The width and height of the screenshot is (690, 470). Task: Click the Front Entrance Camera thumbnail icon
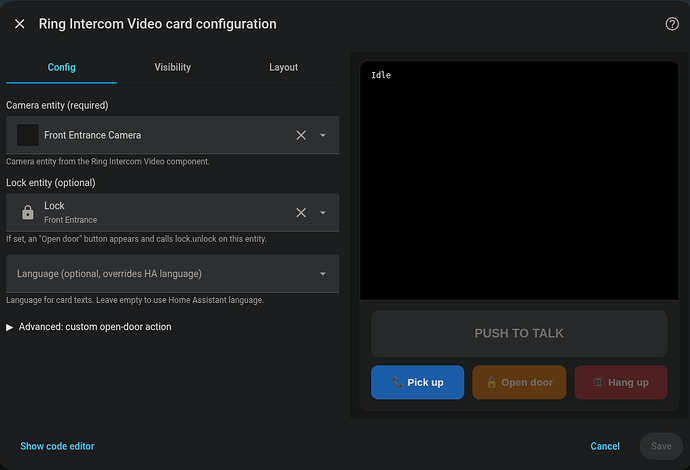tap(28, 135)
